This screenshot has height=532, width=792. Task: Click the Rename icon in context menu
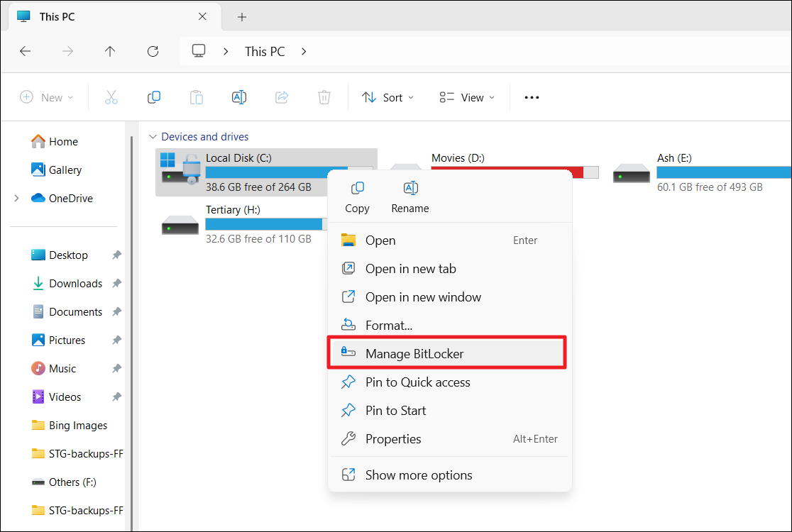(x=410, y=189)
